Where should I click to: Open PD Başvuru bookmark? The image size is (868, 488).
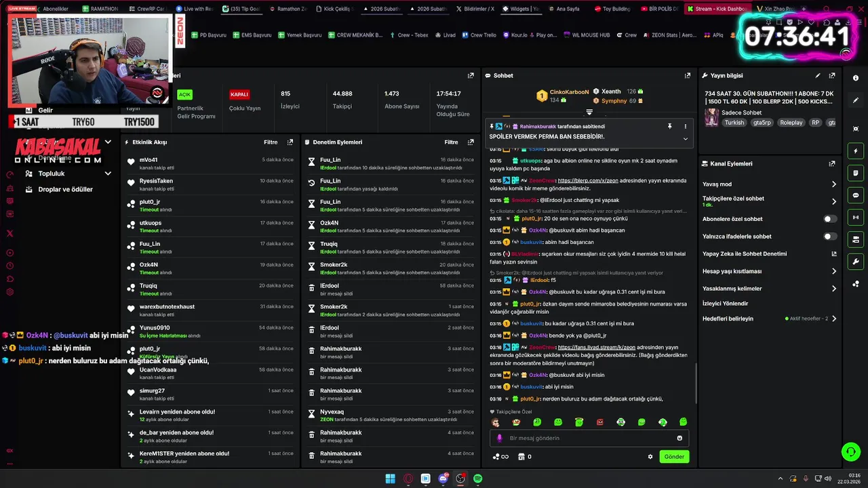point(209,35)
